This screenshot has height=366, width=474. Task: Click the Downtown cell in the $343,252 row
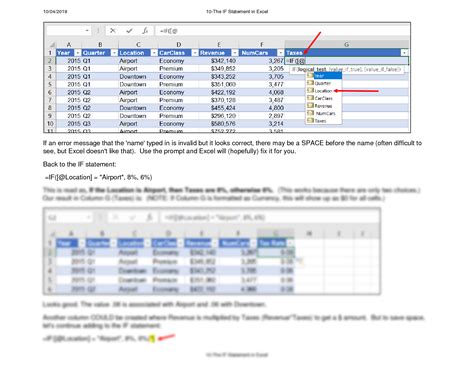tap(138, 76)
